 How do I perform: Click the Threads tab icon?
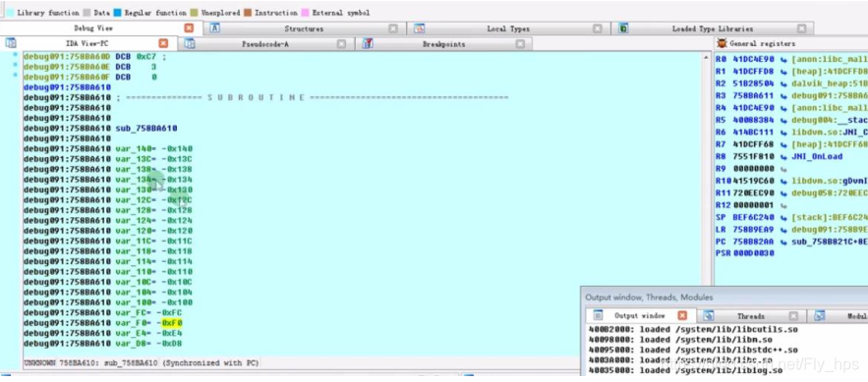(709, 316)
